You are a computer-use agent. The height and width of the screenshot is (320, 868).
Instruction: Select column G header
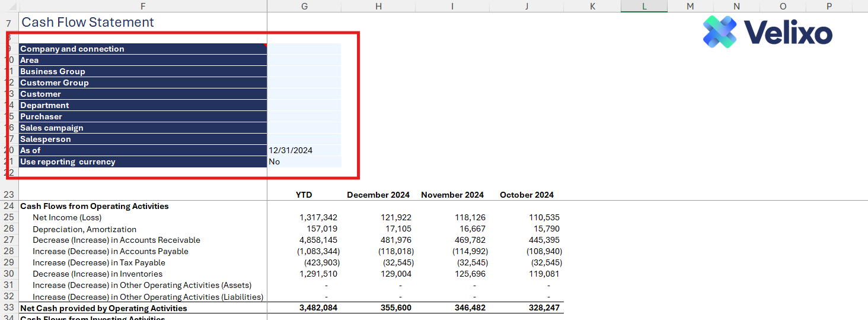pyautogui.click(x=304, y=6)
